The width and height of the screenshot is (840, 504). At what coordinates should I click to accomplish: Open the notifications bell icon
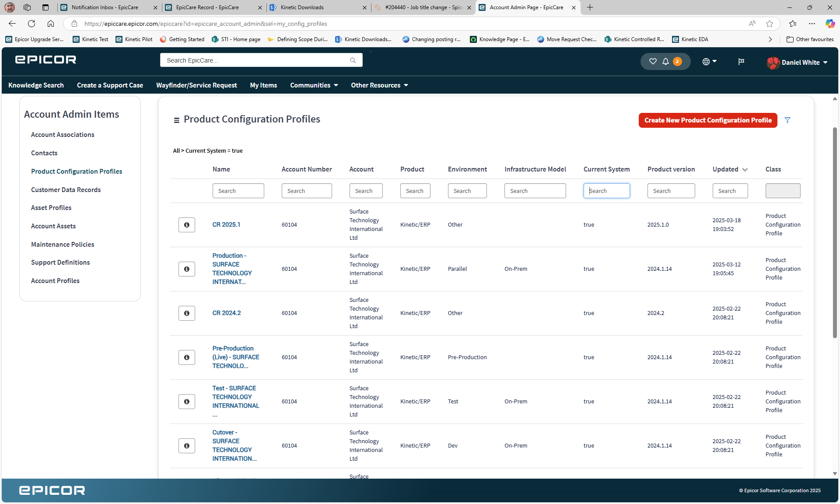(665, 62)
